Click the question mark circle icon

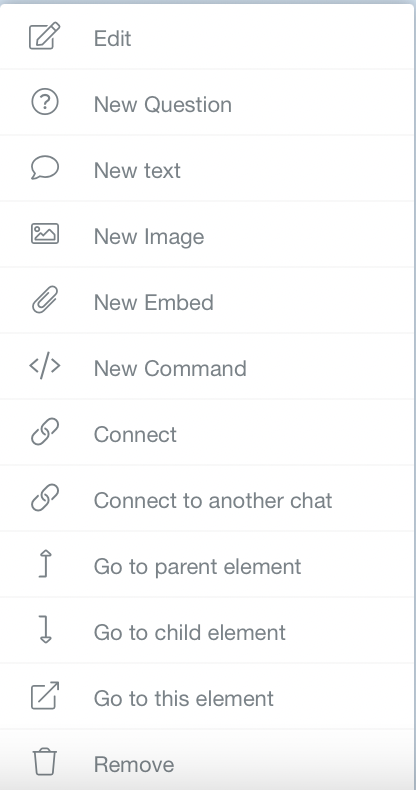pyautogui.click(x=45, y=102)
